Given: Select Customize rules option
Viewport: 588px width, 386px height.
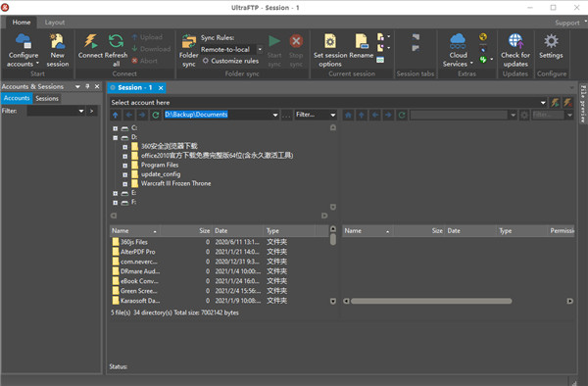Looking at the screenshot, I should (230, 61).
